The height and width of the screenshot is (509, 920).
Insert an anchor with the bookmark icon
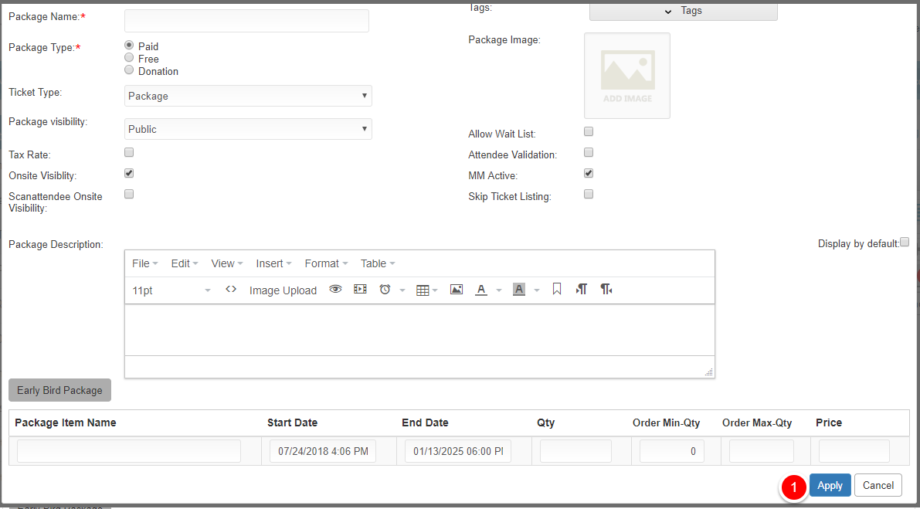point(557,289)
